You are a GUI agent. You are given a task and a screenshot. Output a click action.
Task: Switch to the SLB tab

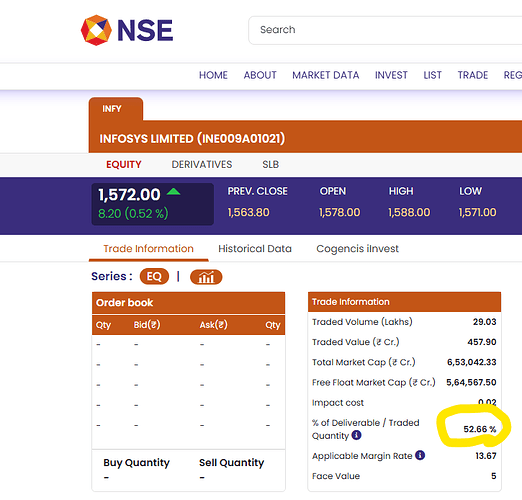[x=270, y=164]
